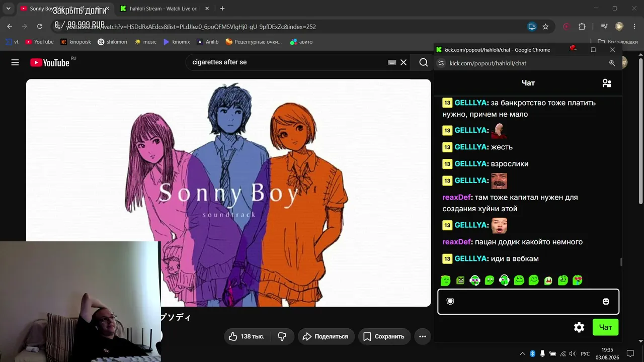The width and height of the screenshot is (644, 362).
Task: Open the Anilib bookmark
Action: (207, 42)
